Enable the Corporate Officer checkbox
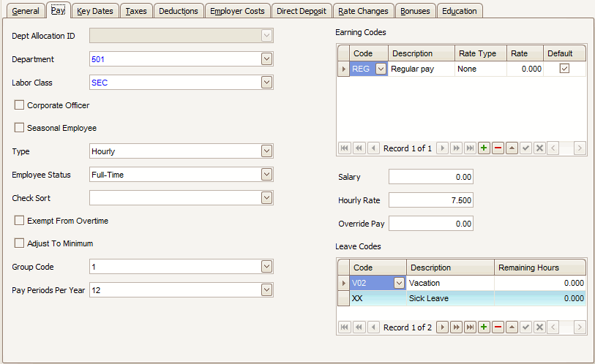 click(20, 105)
